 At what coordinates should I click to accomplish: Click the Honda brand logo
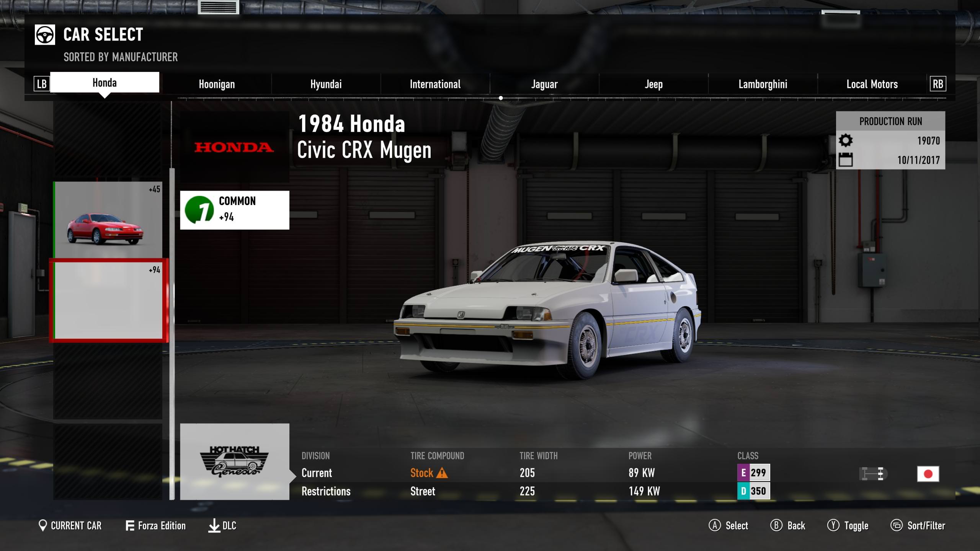[x=234, y=147]
